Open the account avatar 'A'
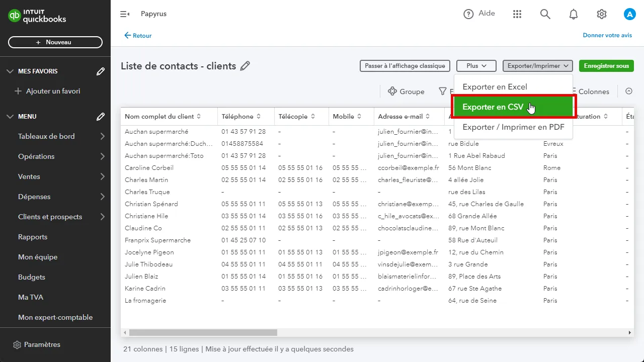The image size is (644, 362). (x=630, y=14)
